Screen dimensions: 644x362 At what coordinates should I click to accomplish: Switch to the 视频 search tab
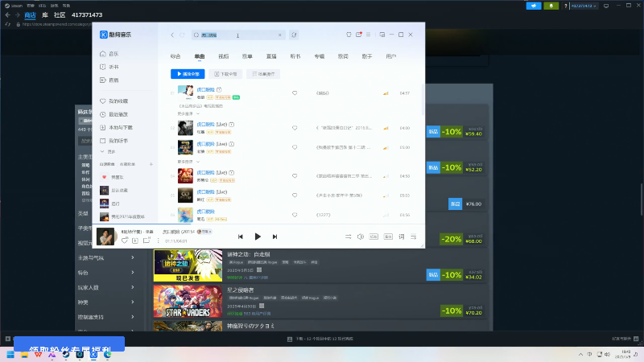pos(224,56)
